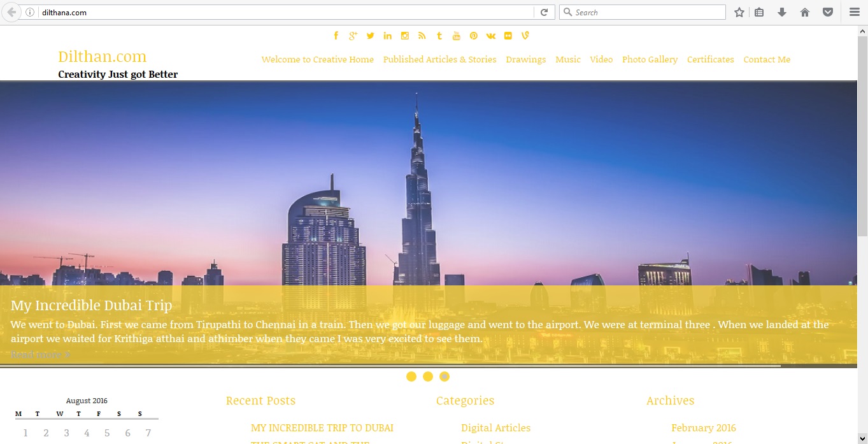Select the second slider pagination dot
The height and width of the screenshot is (444, 868).
tap(428, 376)
